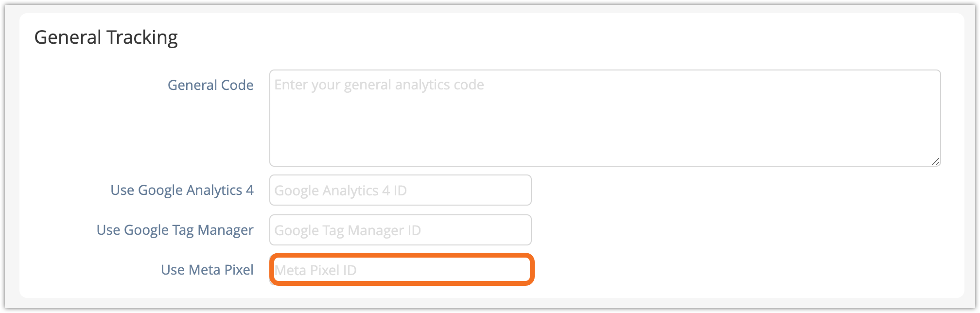Select the Meta Pixel ID input
This screenshot has width=980, height=313.
[x=402, y=270]
